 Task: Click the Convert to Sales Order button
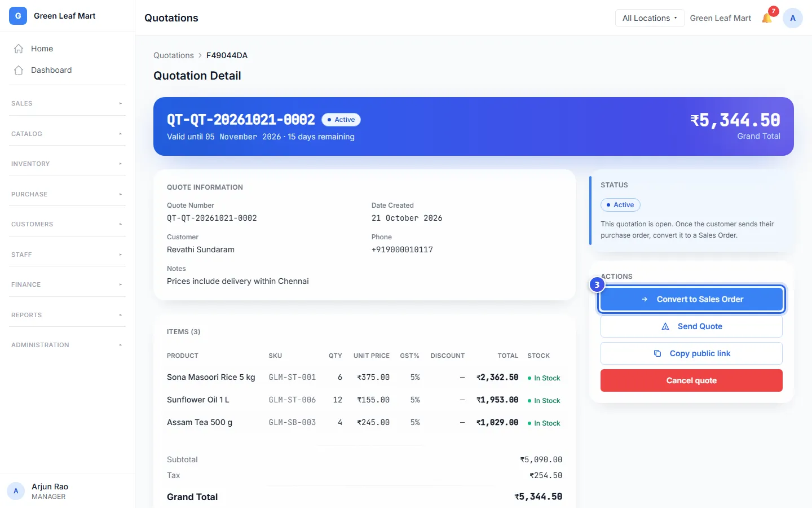click(x=691, y=299)
